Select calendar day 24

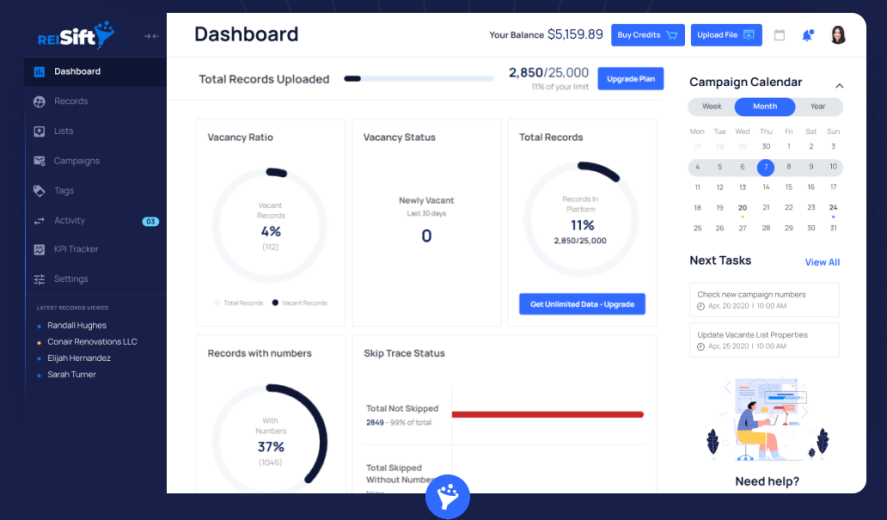[x=833, y=208]
